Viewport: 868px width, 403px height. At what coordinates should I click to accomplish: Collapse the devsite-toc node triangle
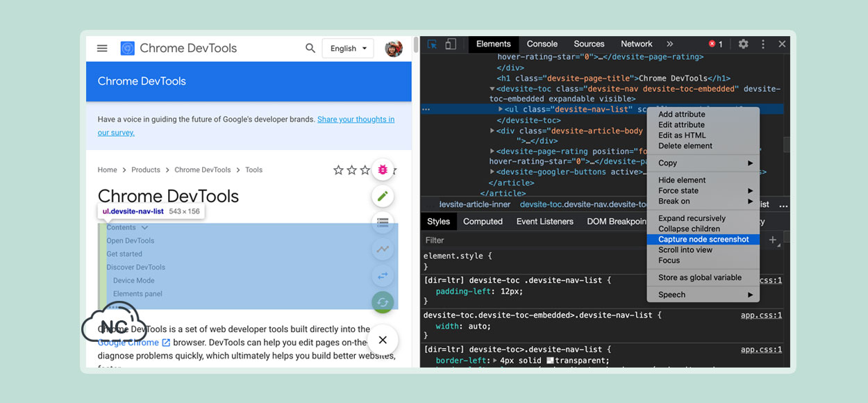point(492,89)
